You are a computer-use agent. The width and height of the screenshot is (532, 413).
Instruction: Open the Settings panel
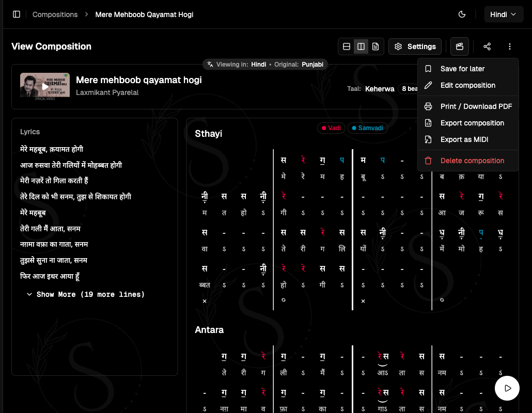click(x=415, y=46)
